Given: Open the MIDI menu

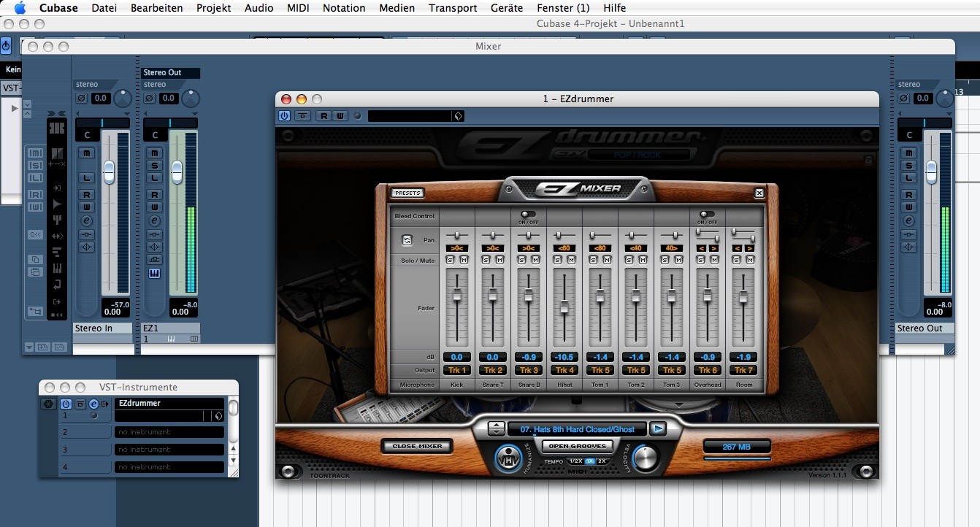Looking at the screenshot, I should [x=298, y=8].
